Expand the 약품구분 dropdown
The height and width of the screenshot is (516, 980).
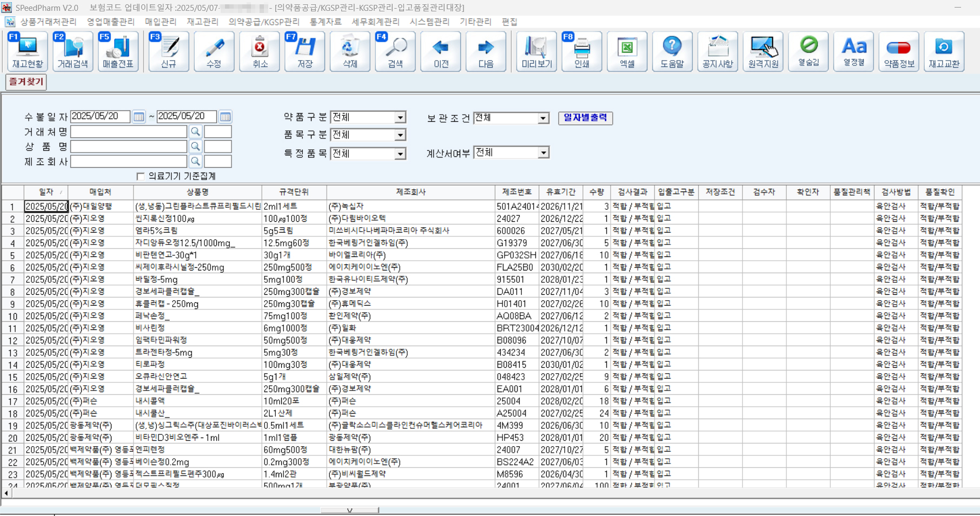tap(400, 117)
